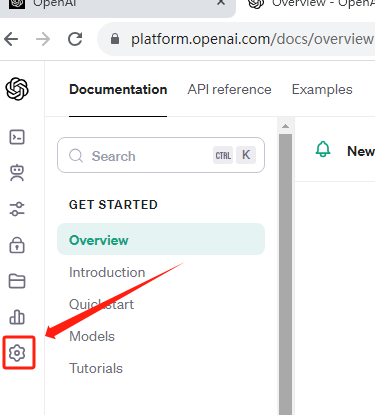The image size is (375, 415).
Task: Open the API keys lock icon
Action: tap(17, 245)
